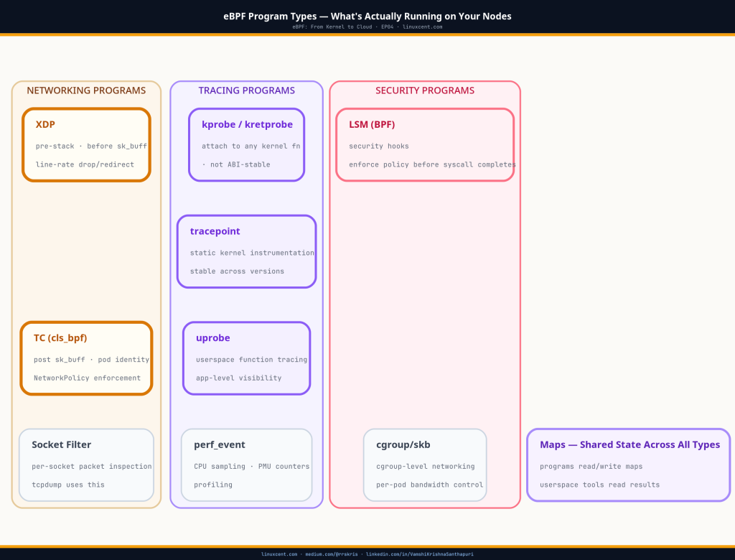The width and height of the screenshot is (735, 560).
Task: Click the main 'eBPF Program Types' header title
Action: (x=367, y=16)
